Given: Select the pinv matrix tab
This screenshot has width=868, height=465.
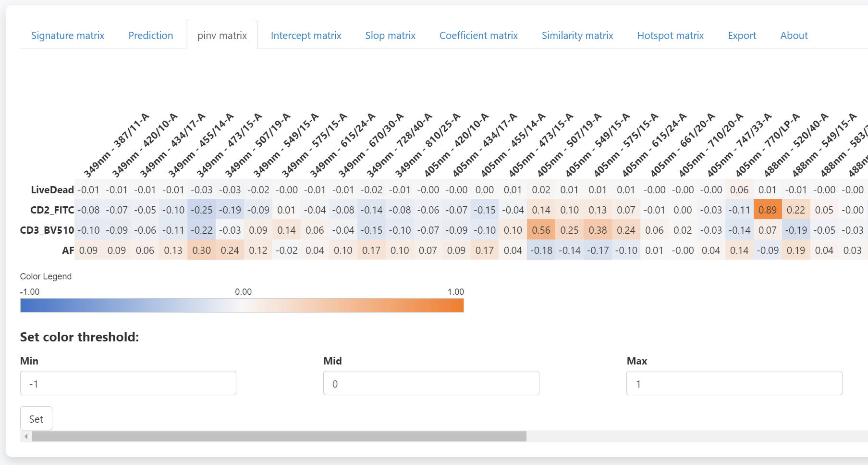Looking at the screenshot, I should (x=222, y=36).
